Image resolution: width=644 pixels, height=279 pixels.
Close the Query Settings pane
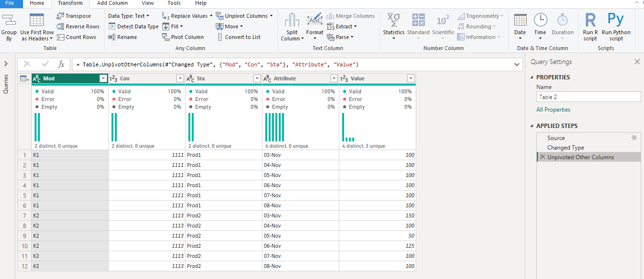pyautogui.click(x=637, y=62)
